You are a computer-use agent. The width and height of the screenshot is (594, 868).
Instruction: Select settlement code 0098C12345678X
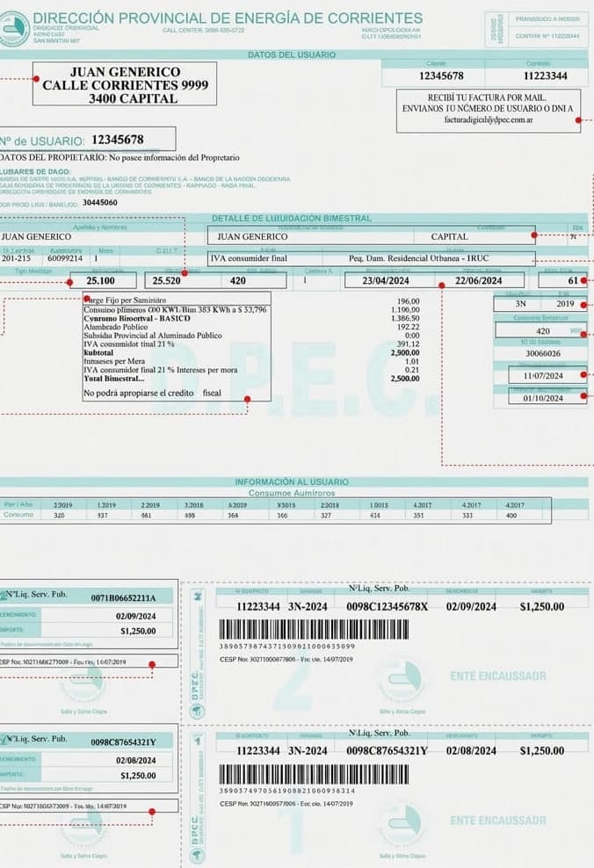(x=387, y=607)
